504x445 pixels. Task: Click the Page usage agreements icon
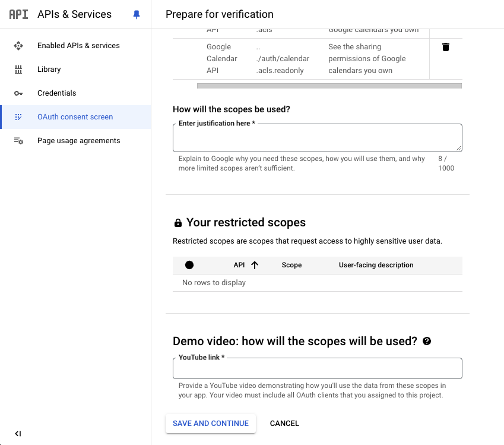18,141
